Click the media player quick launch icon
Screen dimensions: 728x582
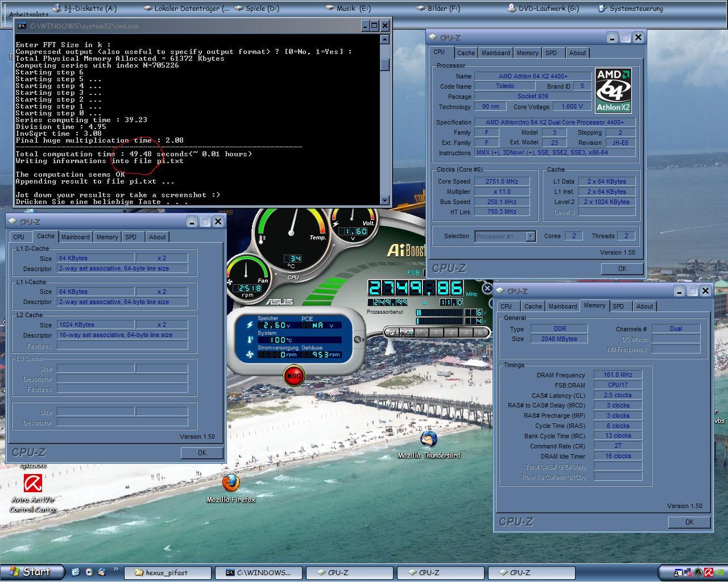(x=89, y=572)
